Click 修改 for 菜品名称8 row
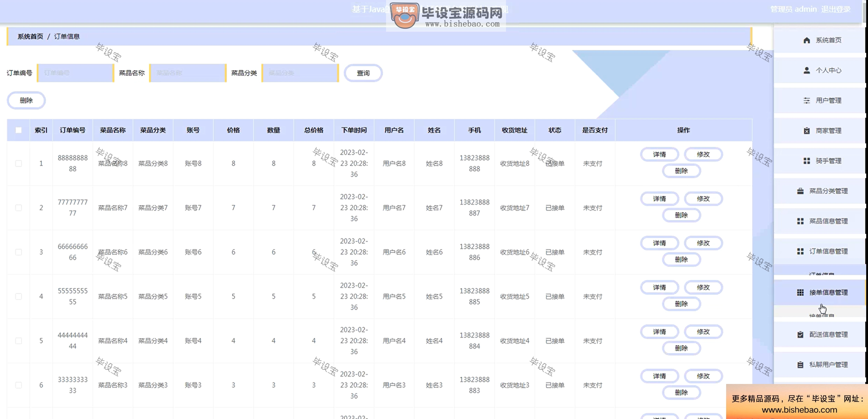Image resolution: width=868 pixels, height=419 pixels. tap(703, 154)
